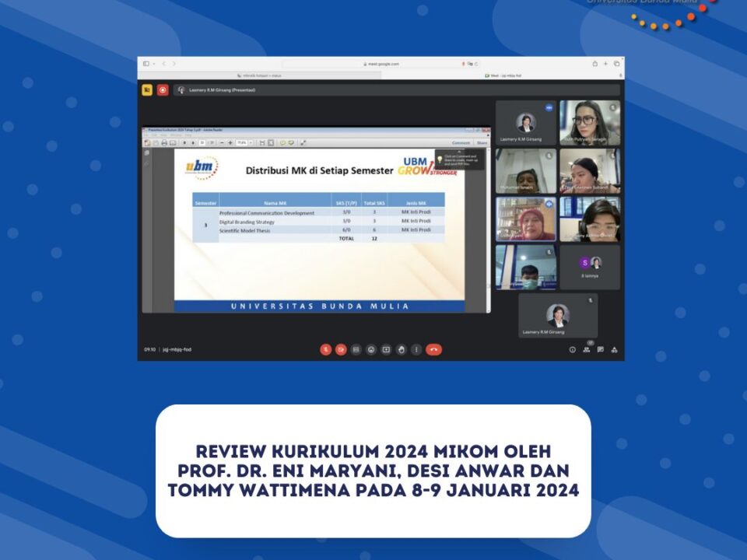747x560 pixels.
Task: Click the zoom in plus in Adobe Reader
Action: [230, 143]
